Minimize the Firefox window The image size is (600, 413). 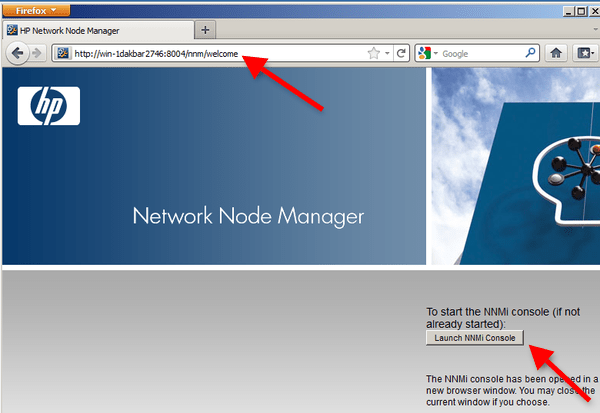tap(569, 11)
